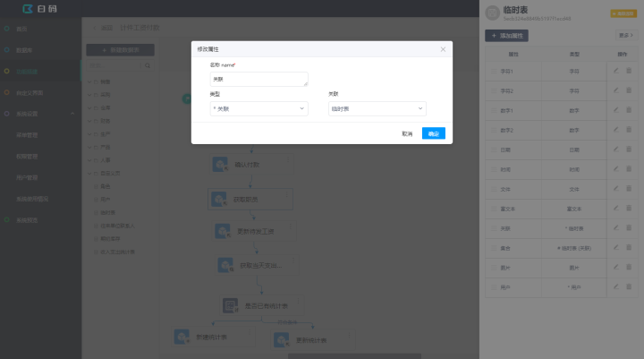Screen dimensions: 644x359
Task: Delete the 关联 attribute row
Action: (629, 227)
